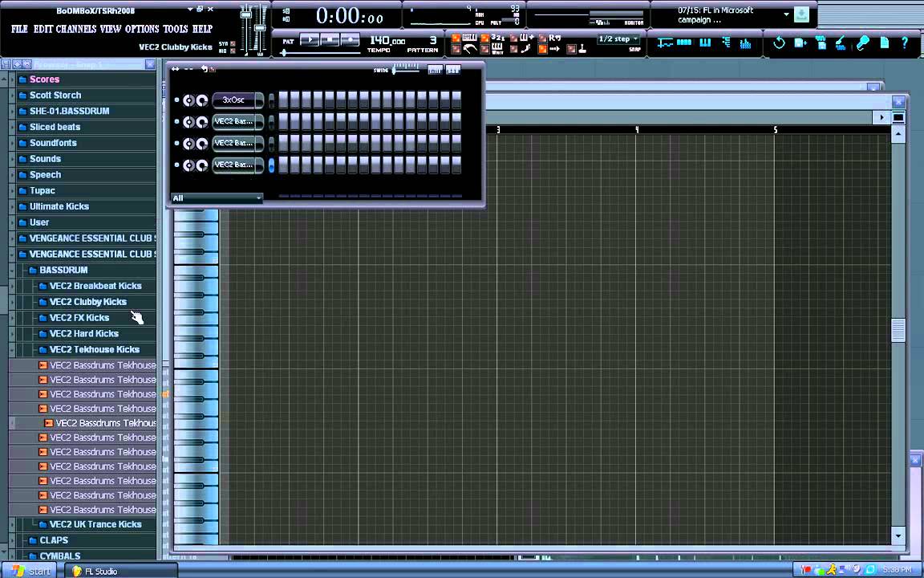
Task: Open the project info page icon
Action: [885, 43]
